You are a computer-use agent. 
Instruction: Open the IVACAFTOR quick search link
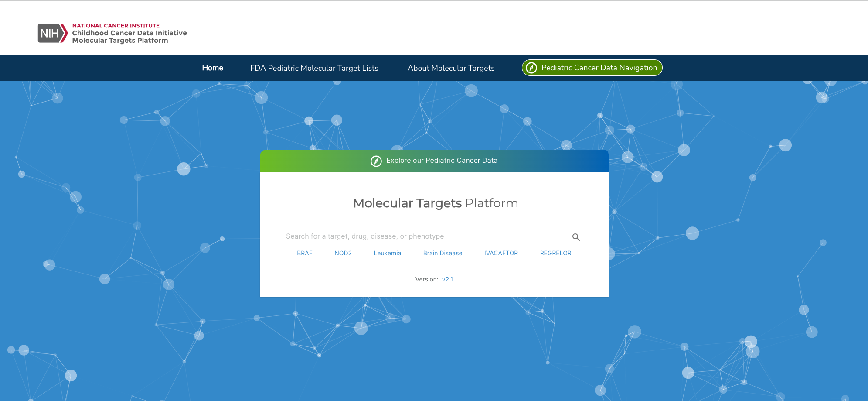[x=500, y=253]
